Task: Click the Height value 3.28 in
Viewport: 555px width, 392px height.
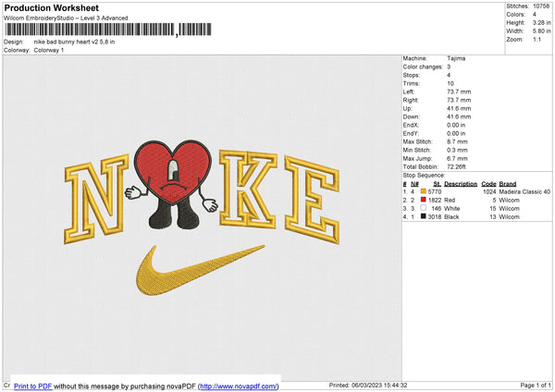Action: 541,22
